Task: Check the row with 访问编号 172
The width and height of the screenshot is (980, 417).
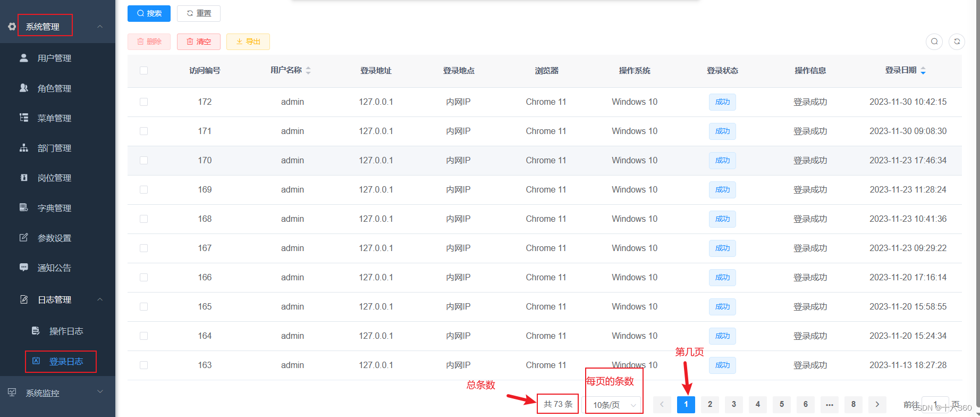Action: (x=143, y=102)
